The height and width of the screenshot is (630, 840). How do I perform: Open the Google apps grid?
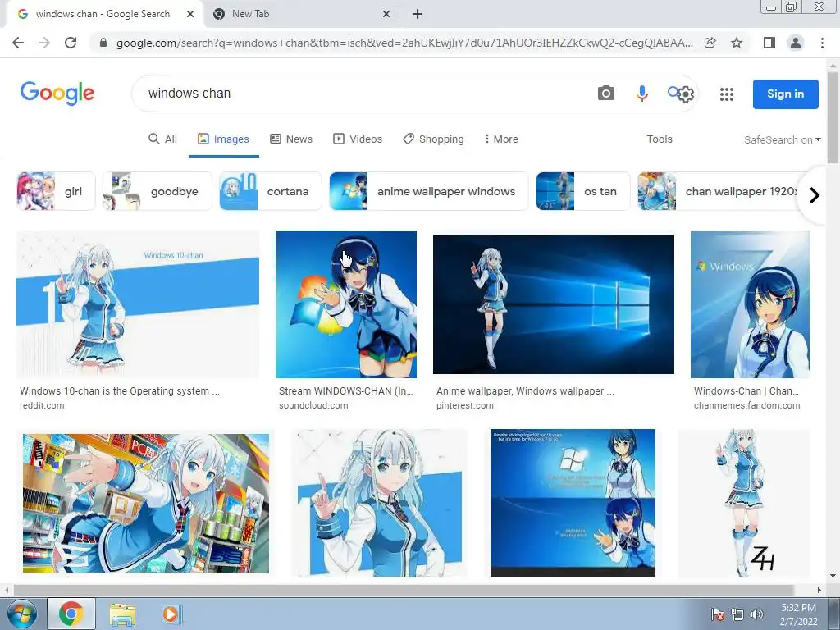(x=727, y=94)
